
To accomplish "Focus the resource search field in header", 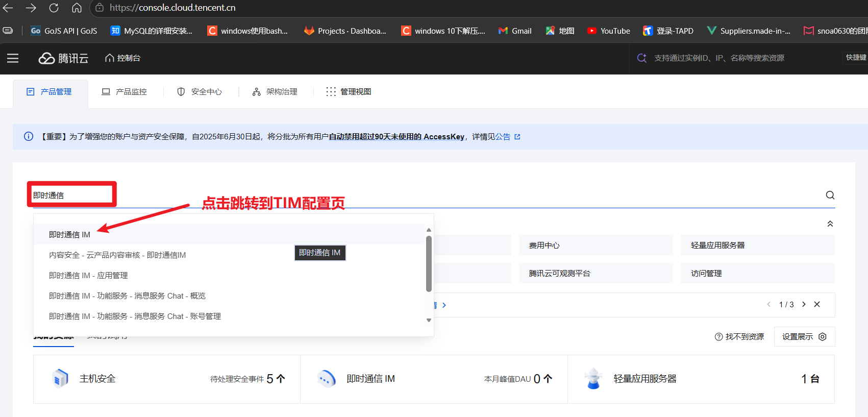I will 719,58.
